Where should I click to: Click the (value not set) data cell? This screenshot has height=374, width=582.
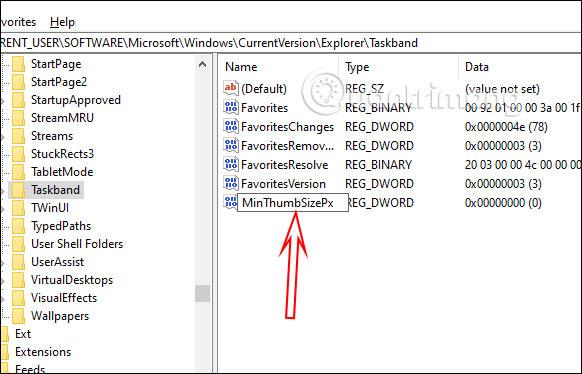502,89
